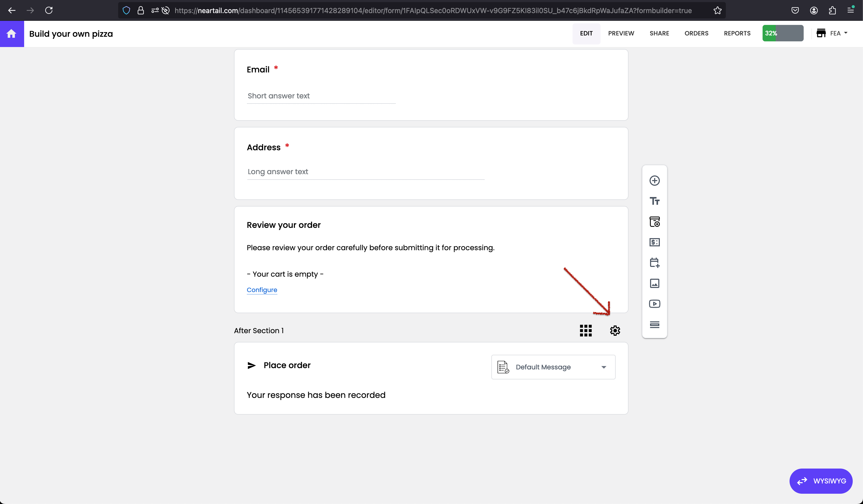Viewport: 863px width, 504px height.
Task: Open the REPORTS tab
Action: [737, 33]
